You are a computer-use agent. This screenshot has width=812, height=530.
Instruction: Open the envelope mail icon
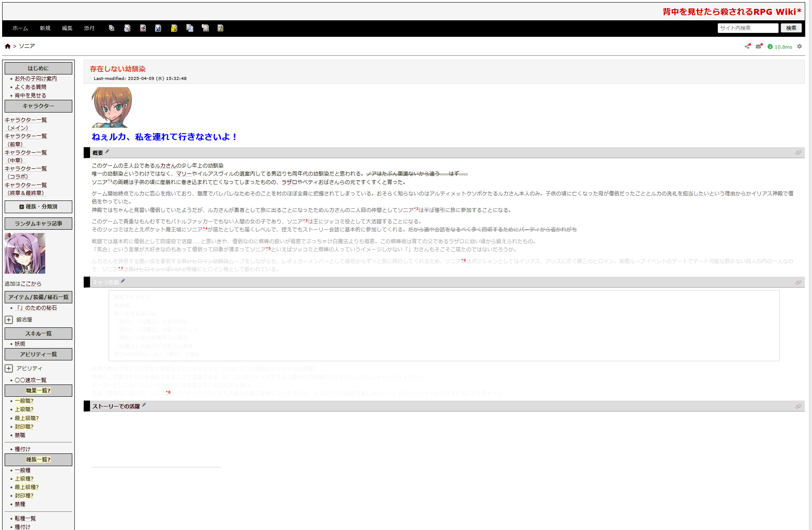tap(759, 46)
